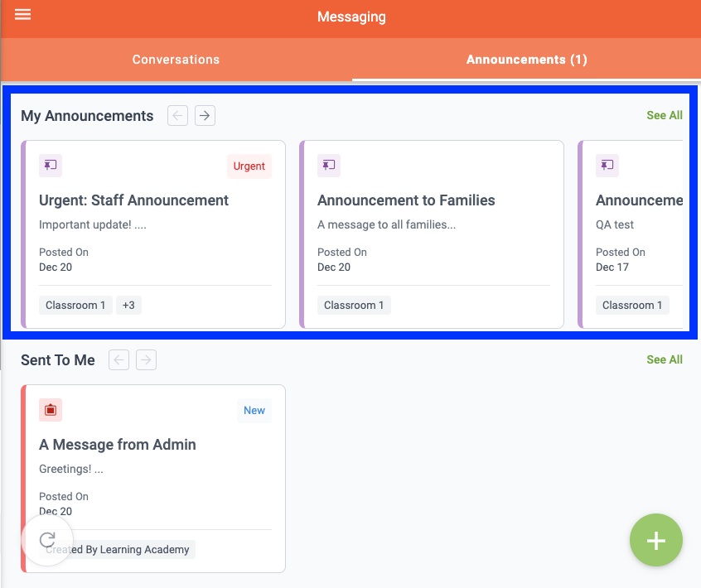Select the Announcements (1) tab
The image size is (701, 588).
coord(526,60)
